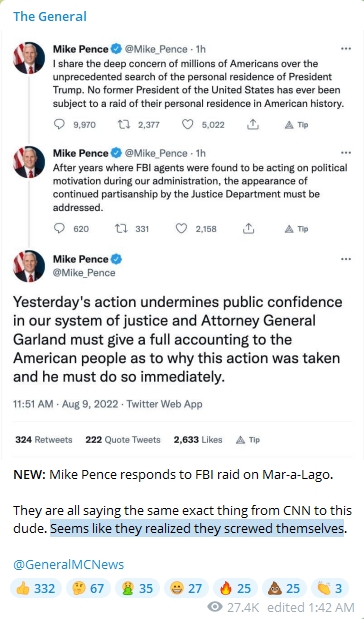Toggle the fire reaction showing 25

(235, 589)
